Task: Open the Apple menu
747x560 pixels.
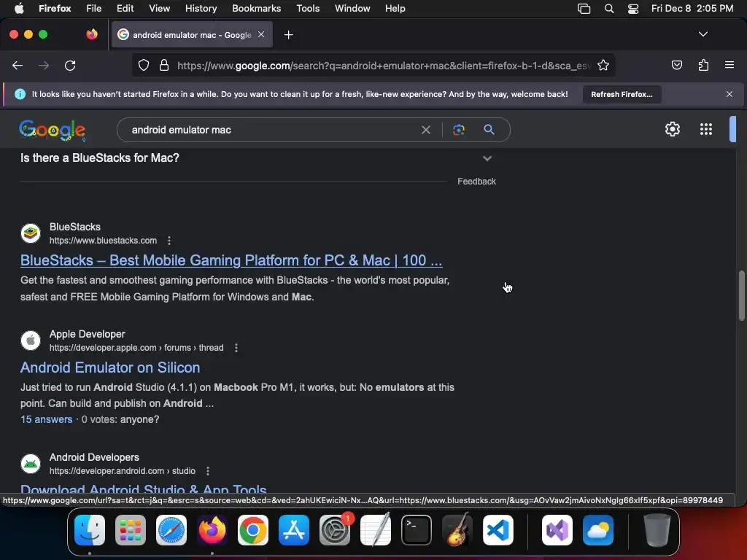Action: tap(19, 9)
